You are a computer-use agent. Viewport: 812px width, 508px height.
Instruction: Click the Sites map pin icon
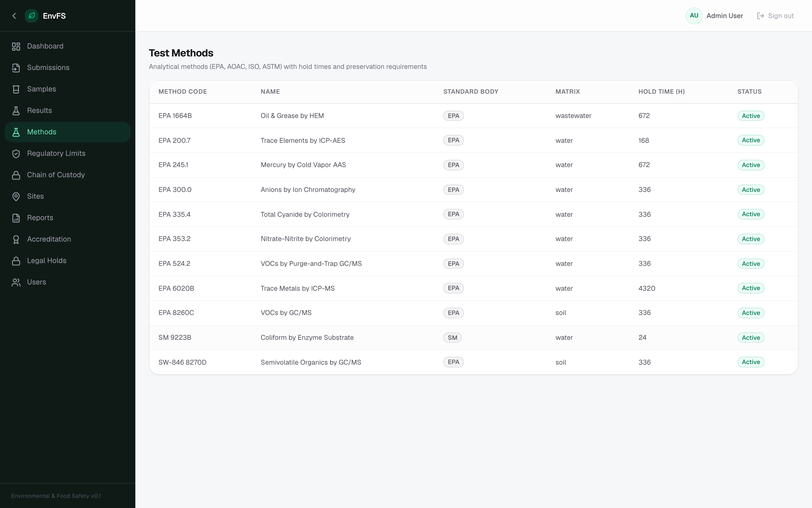point(16,197)
